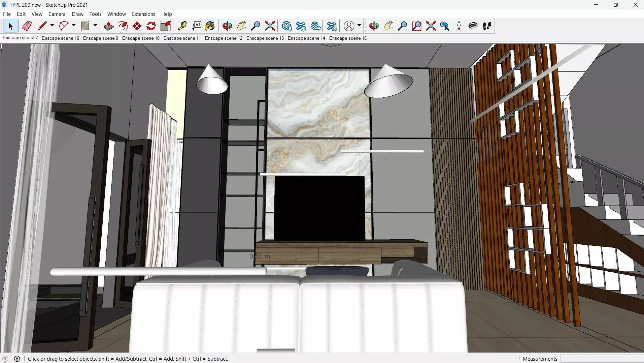Viewport: 644px width, 363px height.
Task: Open the Help menu
Action: [167, 14]
